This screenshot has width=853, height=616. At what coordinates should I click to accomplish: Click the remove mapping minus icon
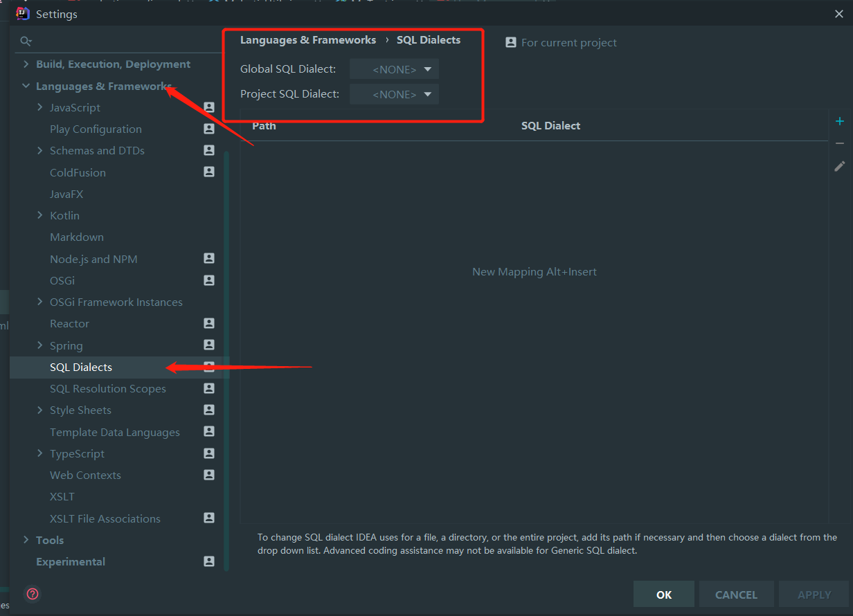tap(840, 143)
